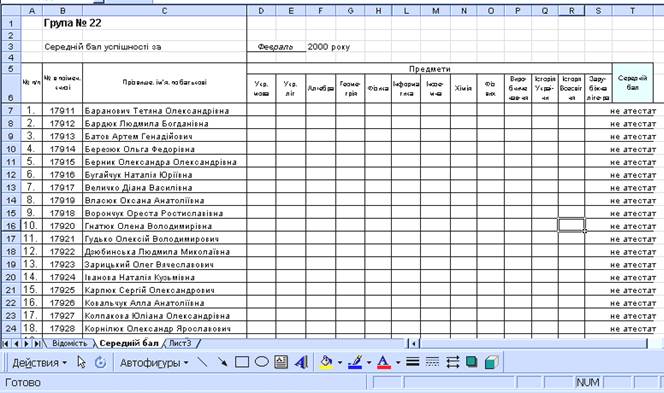Jump to the first sheet tab

6,343
